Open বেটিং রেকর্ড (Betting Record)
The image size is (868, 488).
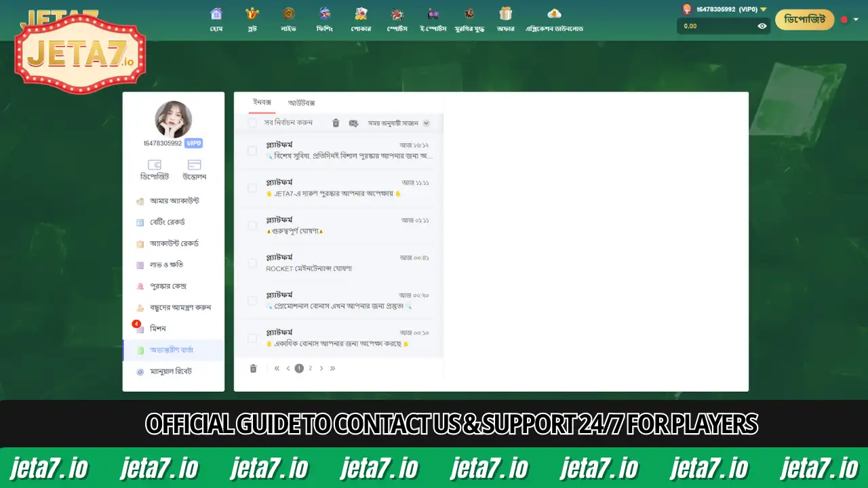(174, 222)
